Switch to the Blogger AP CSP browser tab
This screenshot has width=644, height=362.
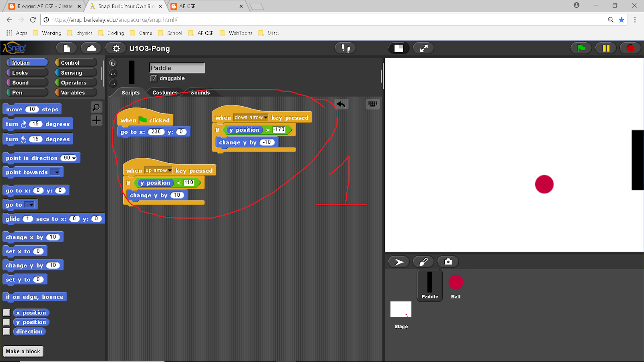[x=43, y=6]
